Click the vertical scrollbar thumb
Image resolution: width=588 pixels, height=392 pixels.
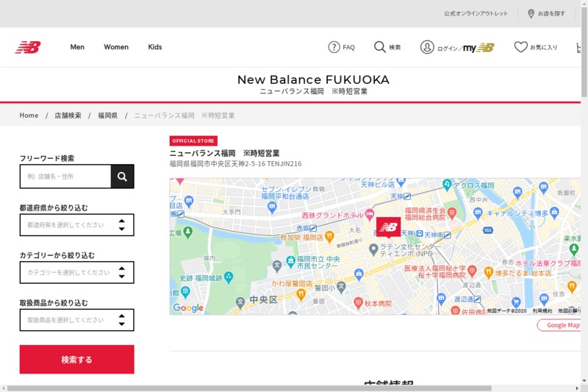tap(584, 51)
